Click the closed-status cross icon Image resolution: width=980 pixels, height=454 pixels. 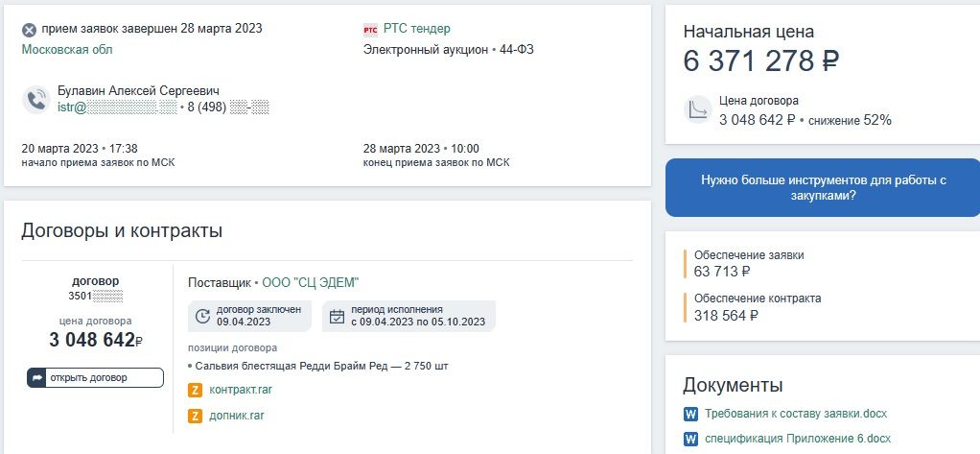point(29,30)
